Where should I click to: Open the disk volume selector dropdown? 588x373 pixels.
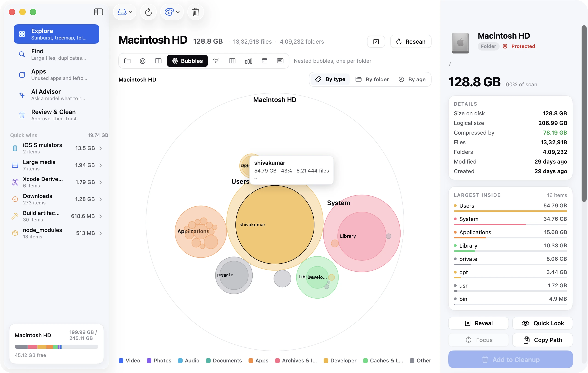125,12
